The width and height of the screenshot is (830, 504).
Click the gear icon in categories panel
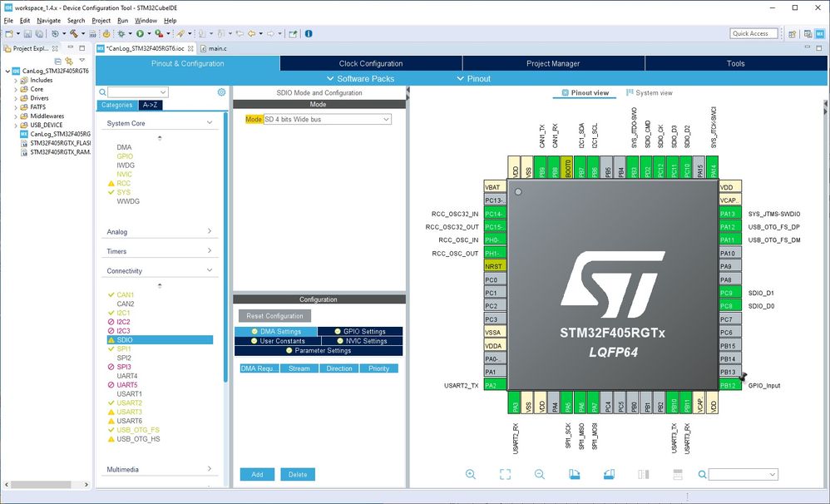[221, 92]
